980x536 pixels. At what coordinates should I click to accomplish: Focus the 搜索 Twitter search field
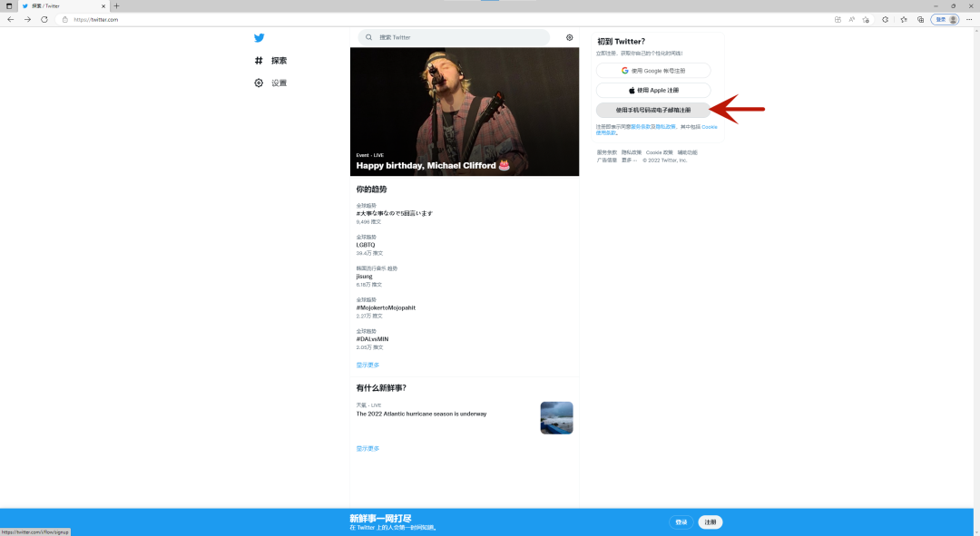coord(458,38)
